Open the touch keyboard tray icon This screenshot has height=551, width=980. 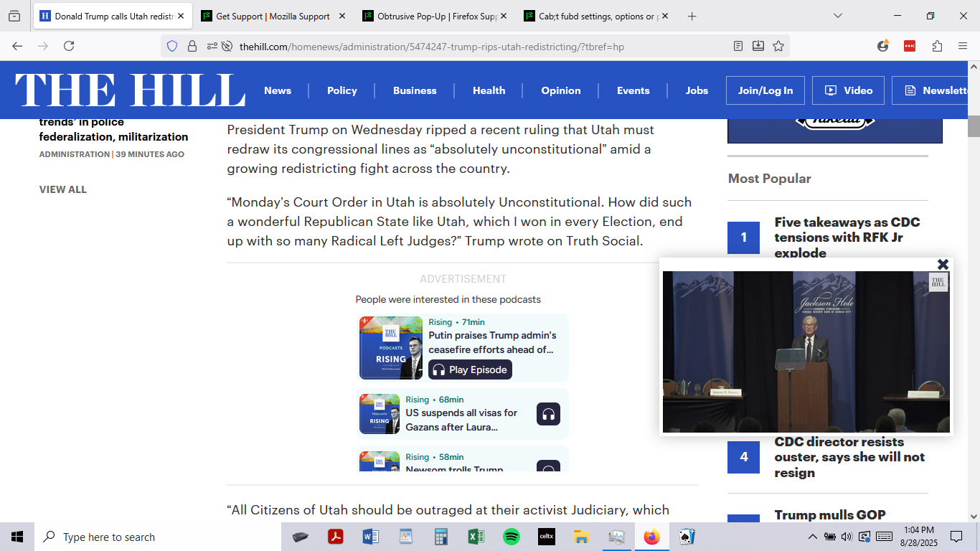click(885, 537)
